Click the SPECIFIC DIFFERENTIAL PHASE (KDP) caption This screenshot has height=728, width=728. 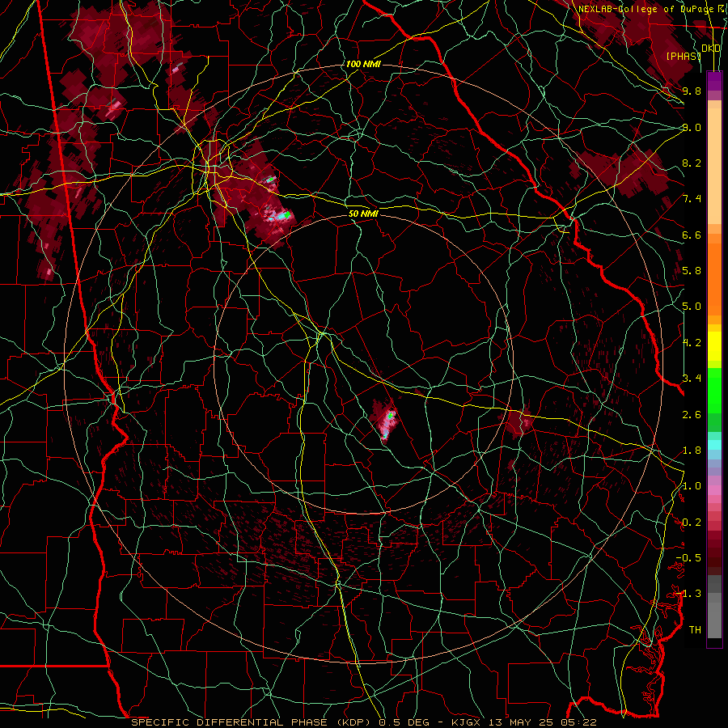click(253, 722)
